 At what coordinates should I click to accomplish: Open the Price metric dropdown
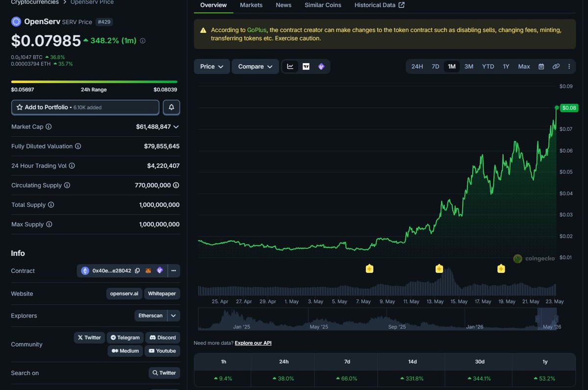coord(212,66)
